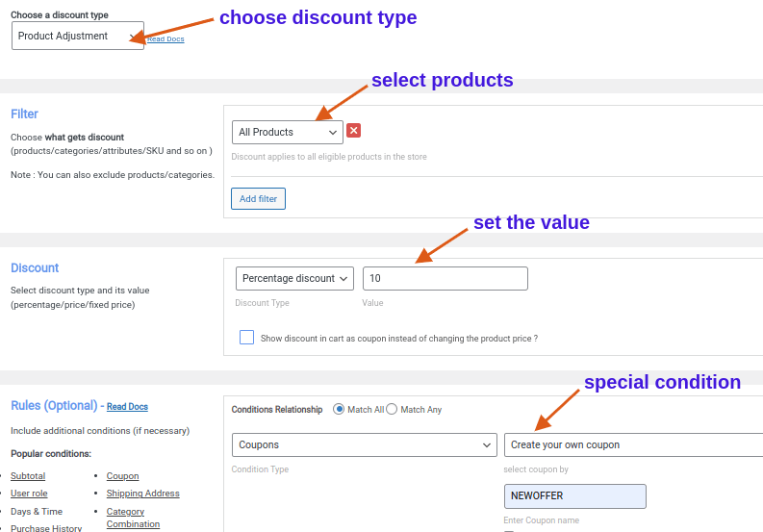Click the Shipping Address condition link

142,494
